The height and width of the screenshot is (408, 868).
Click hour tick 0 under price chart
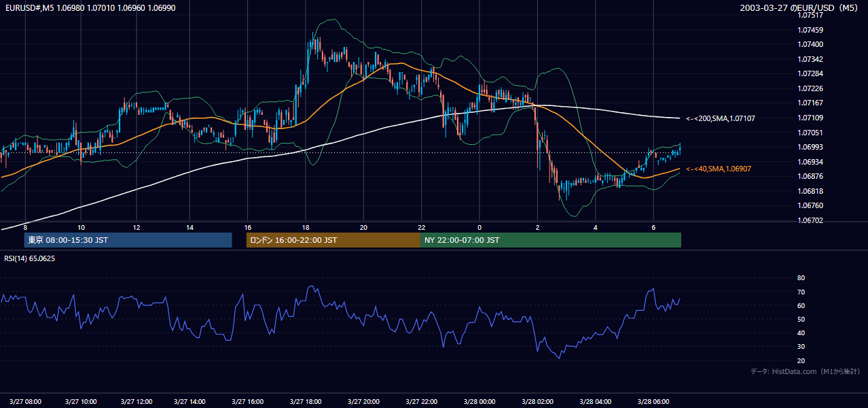(480, 227)
